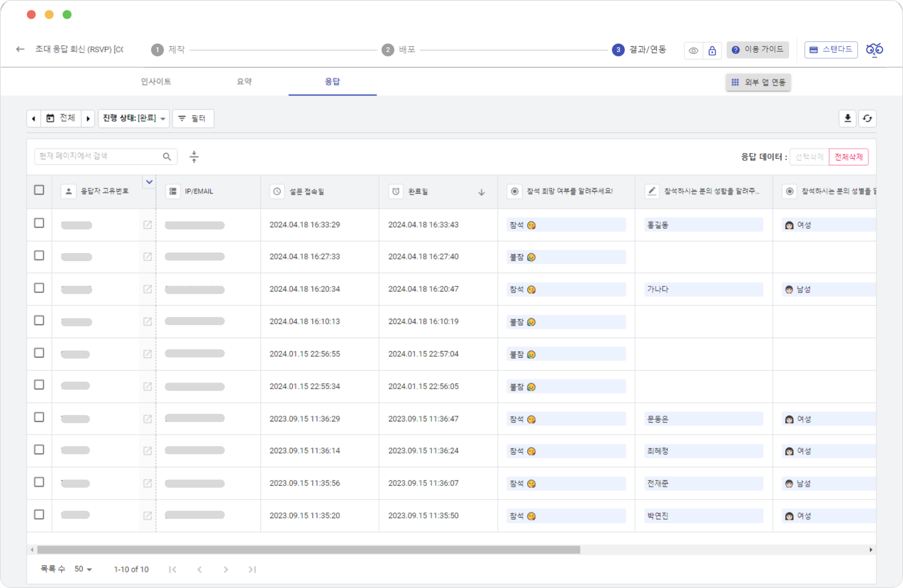
Task: Open the 필터 button
Action: pyautogui.click(x=193, y=118)
